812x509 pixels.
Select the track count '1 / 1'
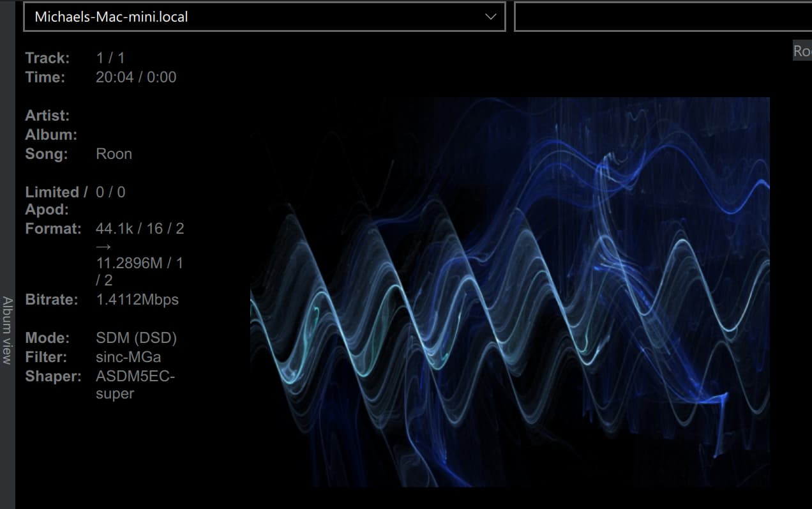point(110,58)
